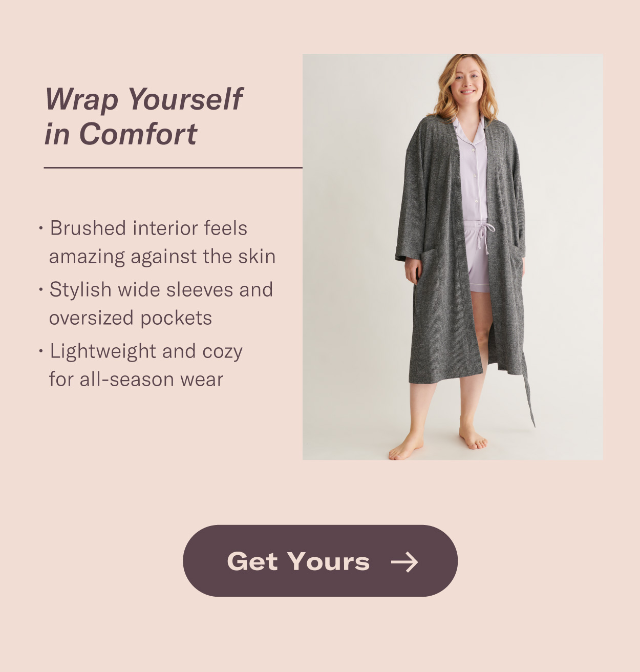Select the for all-season wear line
The width and height of the screenshot is (640, 672).
(136, 380)
